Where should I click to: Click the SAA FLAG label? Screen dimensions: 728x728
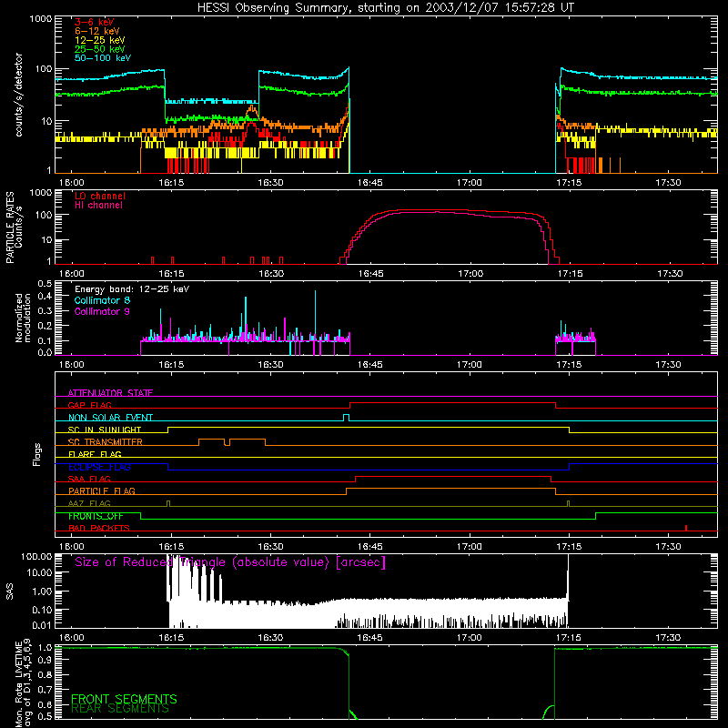[x=89, y=479]
